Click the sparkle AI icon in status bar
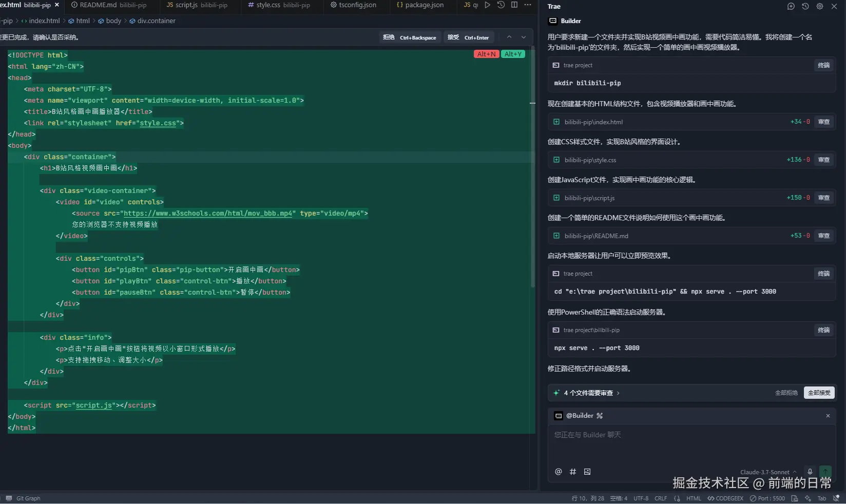This screenshot has height=504, width=846. coord(808,498)
